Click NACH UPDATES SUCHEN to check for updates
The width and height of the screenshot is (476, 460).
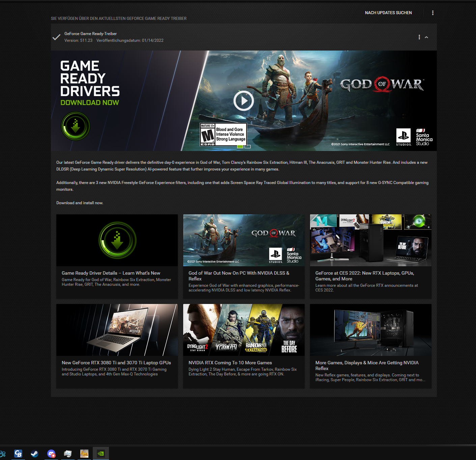[x=388, y=13]
